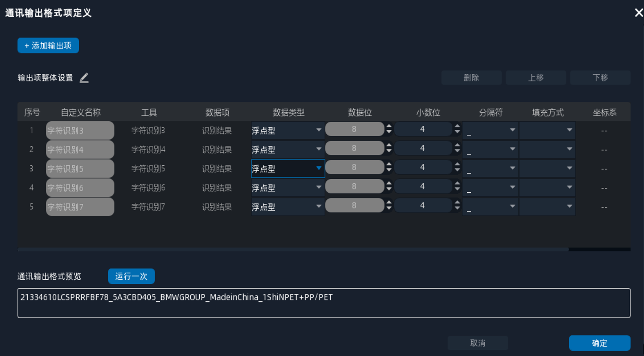Image resolution: width=644 pixels, height=356 pixels.
Task: Confirm with the 确定 button
Action: (599, 343)
